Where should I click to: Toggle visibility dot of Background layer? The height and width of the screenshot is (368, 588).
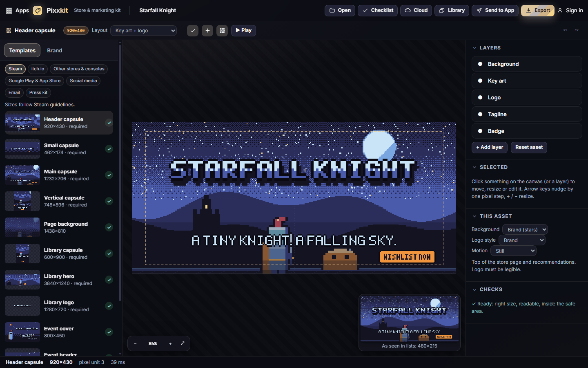point(480,64)
